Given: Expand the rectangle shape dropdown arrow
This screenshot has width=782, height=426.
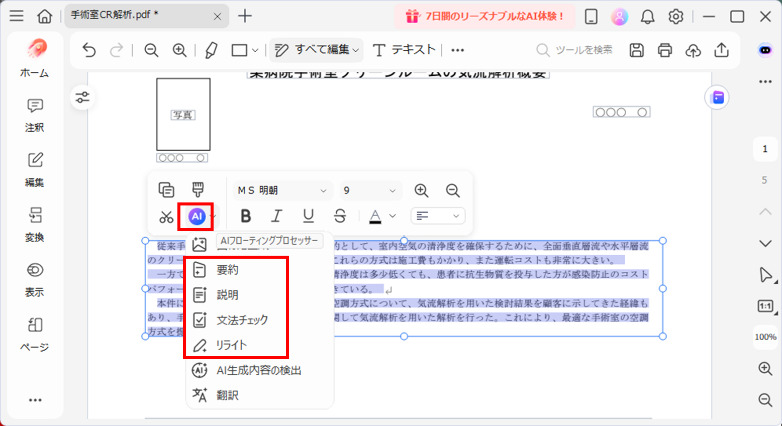Looking at the screenshot, I should coord(255,50).
